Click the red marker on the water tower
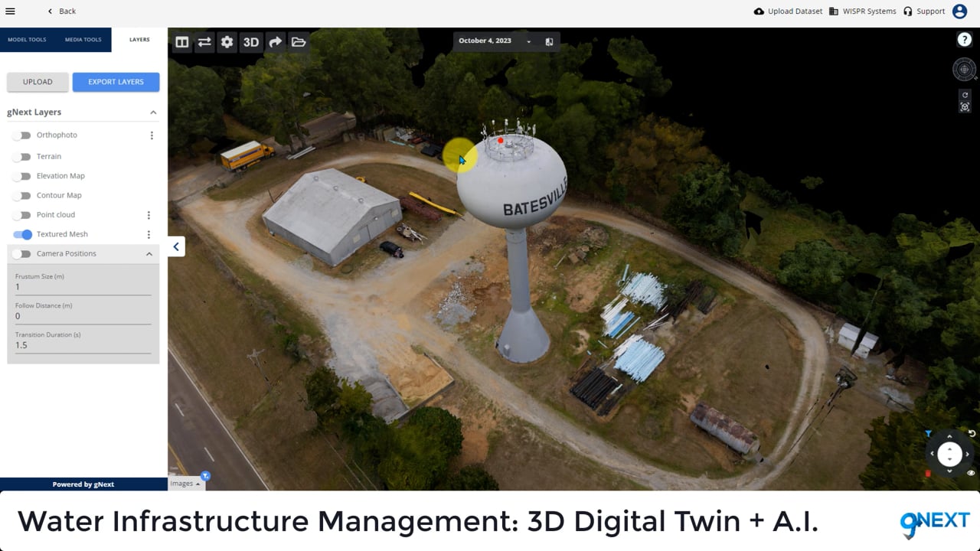 coord(501,141)
